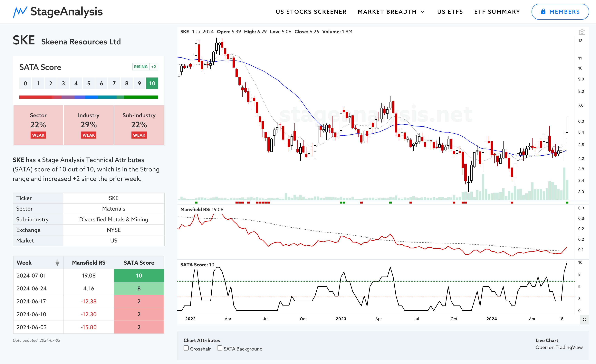This screenshot has width=596, height=364.
Task: Click the lock icon in Members button
Action: tap(543, 11)
